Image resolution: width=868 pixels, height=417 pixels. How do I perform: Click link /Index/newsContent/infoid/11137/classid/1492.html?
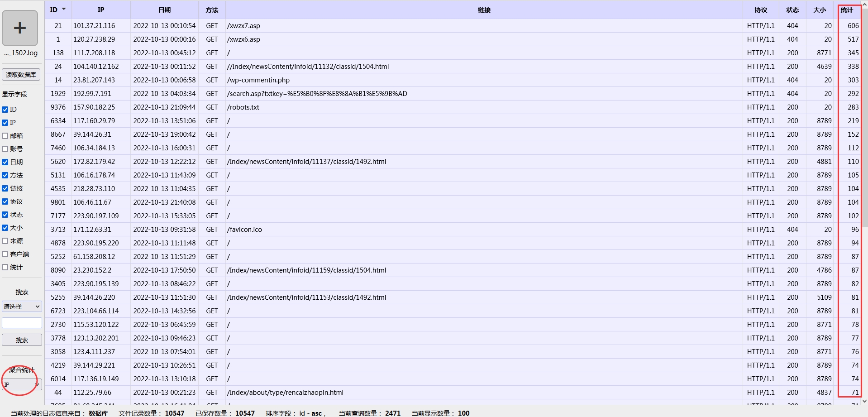click(x=307, y=162)
